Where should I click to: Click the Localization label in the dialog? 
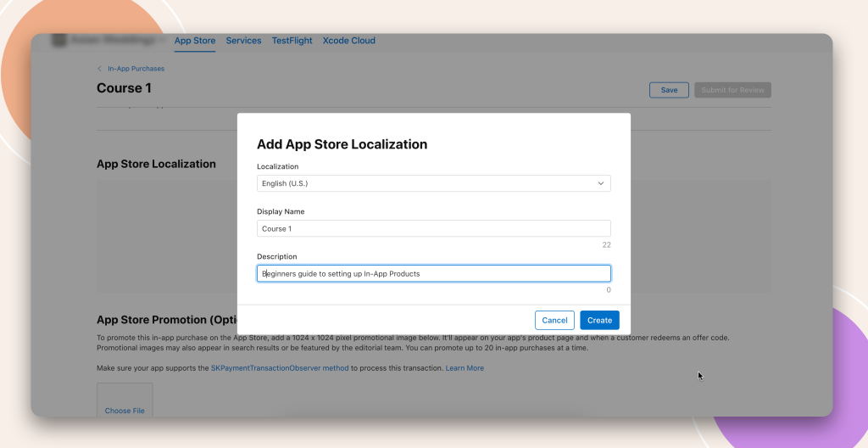277,166
